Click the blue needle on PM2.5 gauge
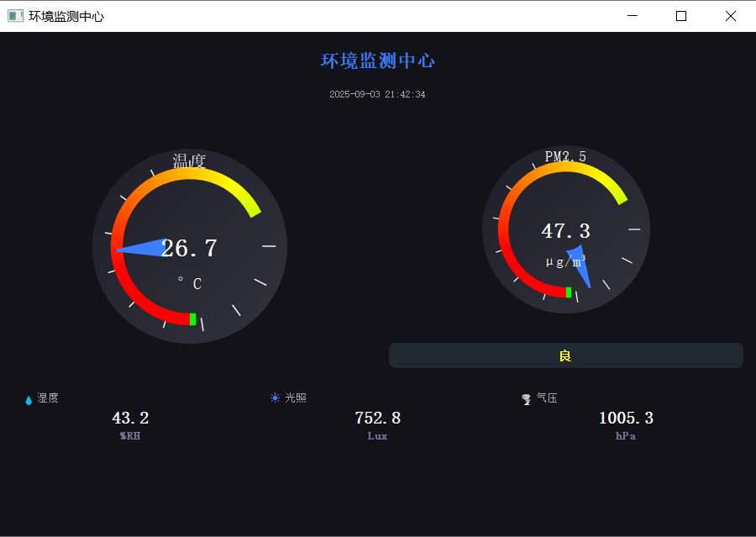The height and width of the screenshot is (537, 756). pyautogui.click(x=580, y=265)
